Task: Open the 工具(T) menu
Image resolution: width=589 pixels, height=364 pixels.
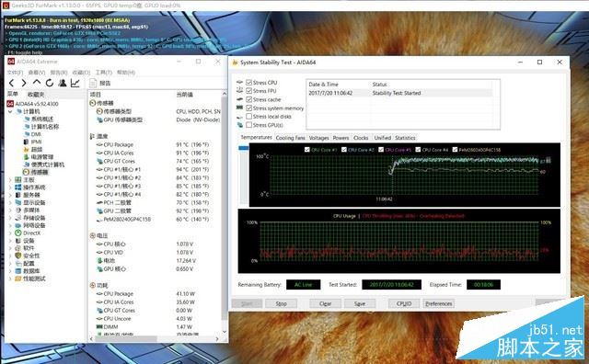Action: click(x=103, y=72)
